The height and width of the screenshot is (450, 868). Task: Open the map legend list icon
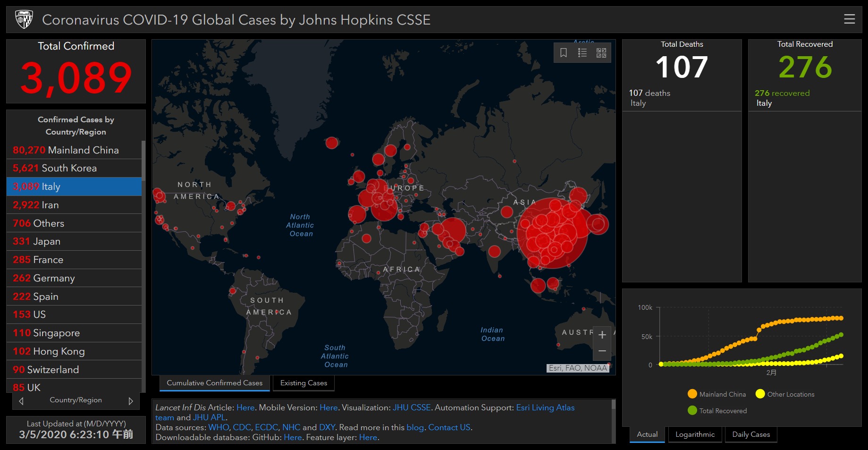click(582, 53)
